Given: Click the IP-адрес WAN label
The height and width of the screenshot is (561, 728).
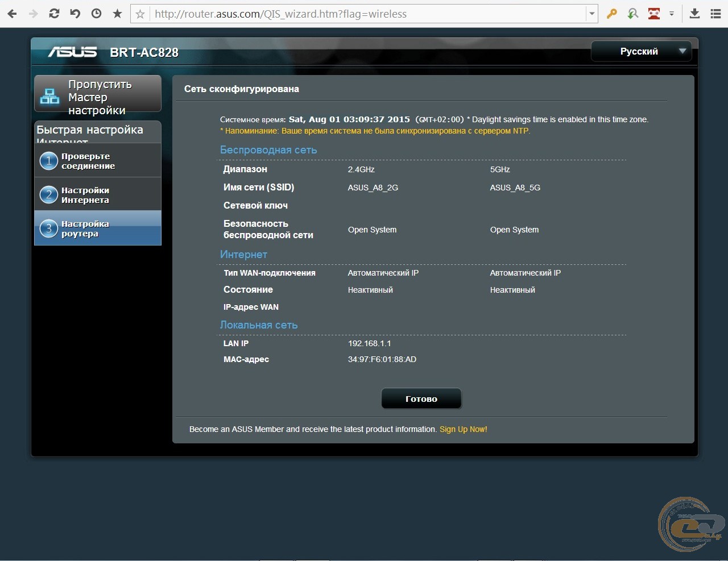Looking at the screenshot, I should pos(251,307).
